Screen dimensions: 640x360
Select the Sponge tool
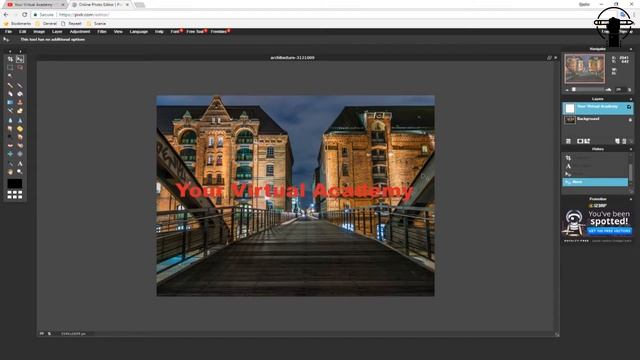(20, 129)
